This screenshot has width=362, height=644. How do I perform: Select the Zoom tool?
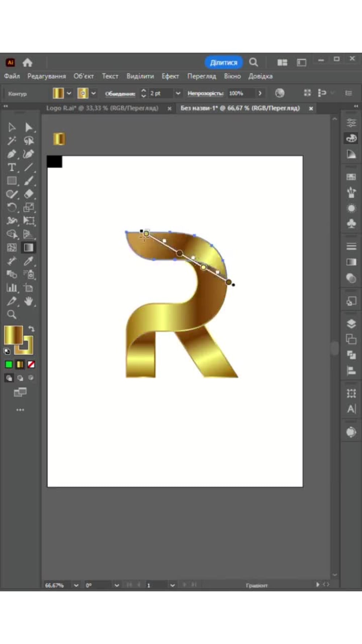[x=12, y=314]
